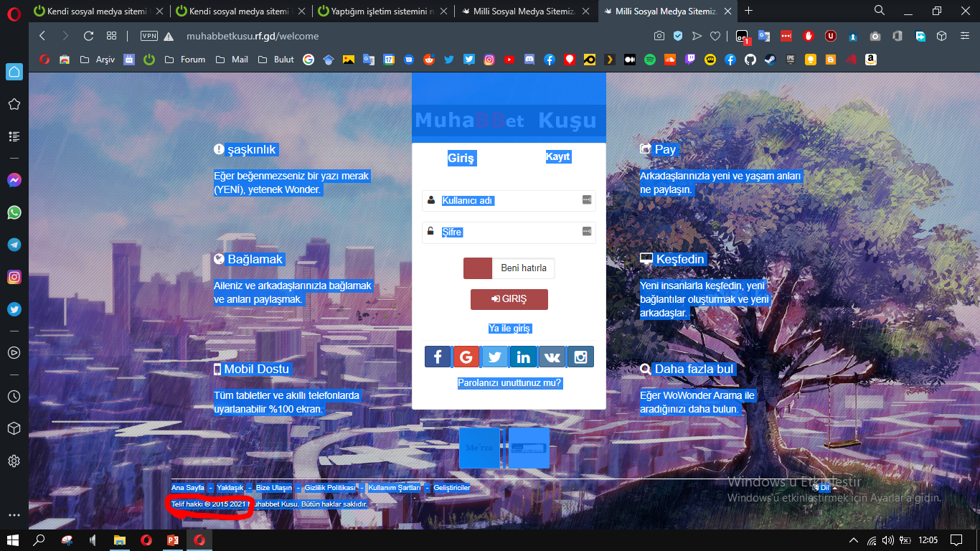Log in with LinkedIn social button
Image resolution: width=980 pixels, height=551 pixels.
pos(523,357)
